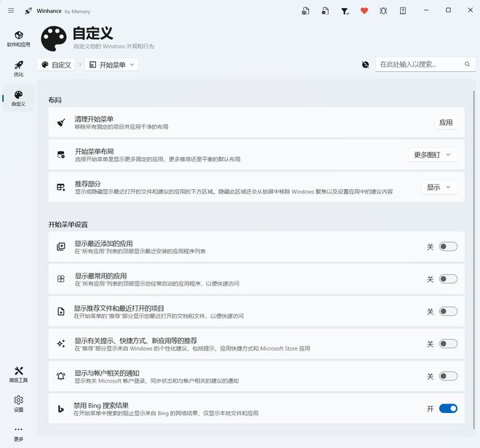480x448 pixels.
Task: Toggle 显示最常用的应用 switch
Action: 448,279
